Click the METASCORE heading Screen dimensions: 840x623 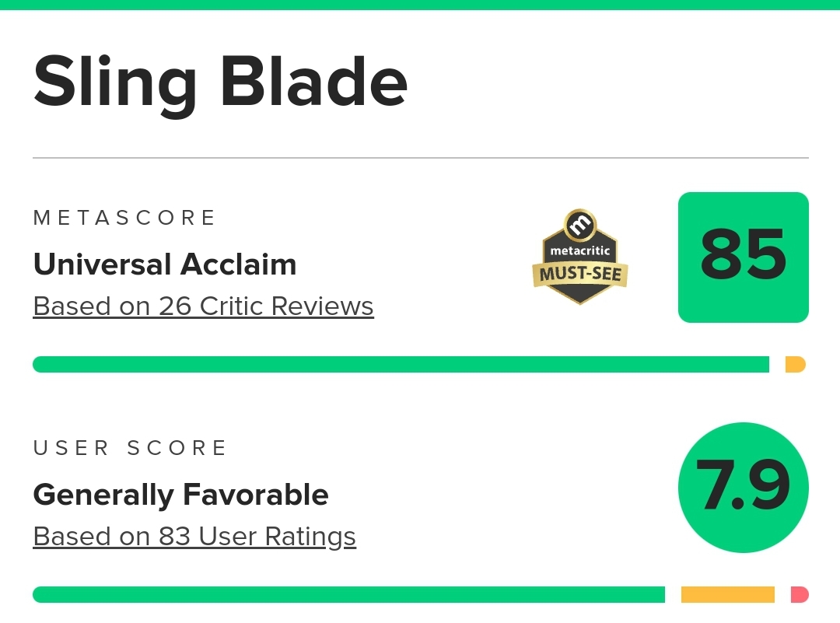tap(124, 218)
